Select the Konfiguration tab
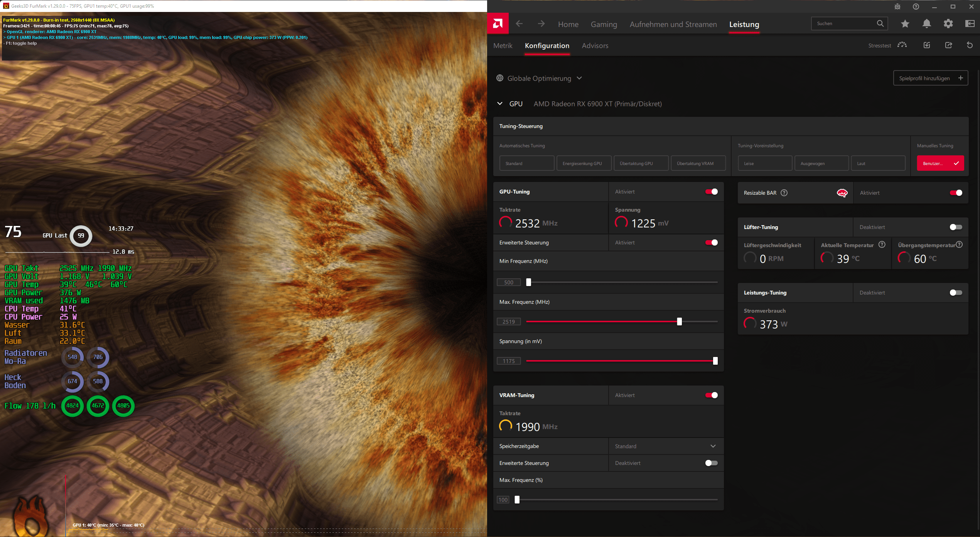Screen dimensions: 980x537 [x=547, y=45]
